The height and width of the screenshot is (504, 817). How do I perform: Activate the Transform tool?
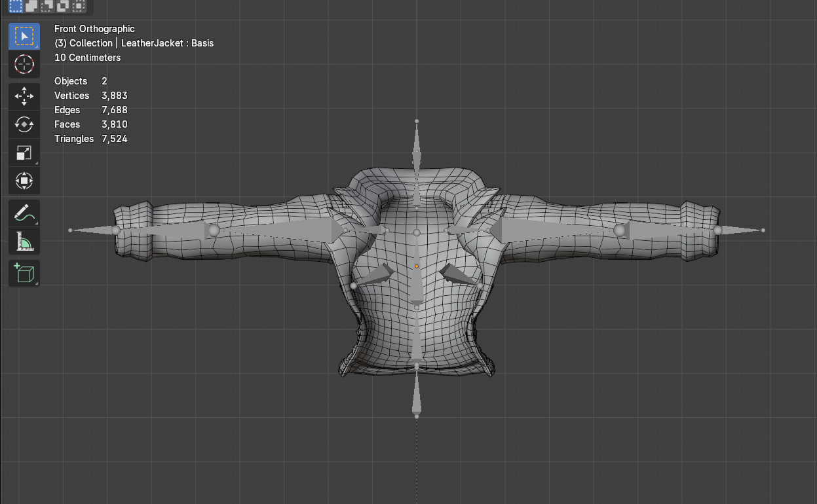[x=24, y=181]
